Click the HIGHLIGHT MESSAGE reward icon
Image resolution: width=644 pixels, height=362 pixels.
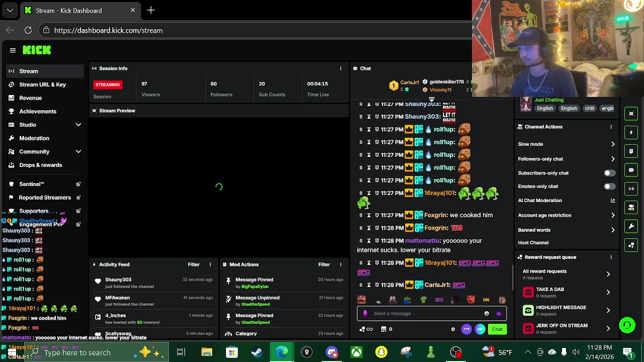pos(528,310)
